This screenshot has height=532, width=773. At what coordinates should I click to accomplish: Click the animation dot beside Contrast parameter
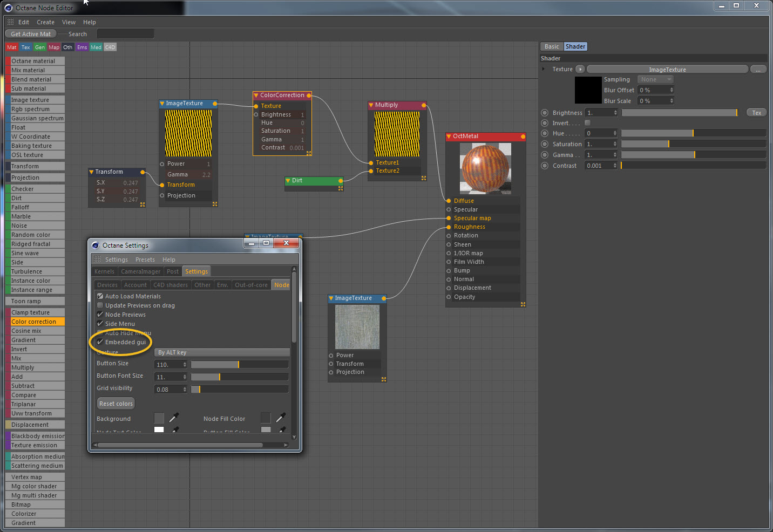click(545, 166)
